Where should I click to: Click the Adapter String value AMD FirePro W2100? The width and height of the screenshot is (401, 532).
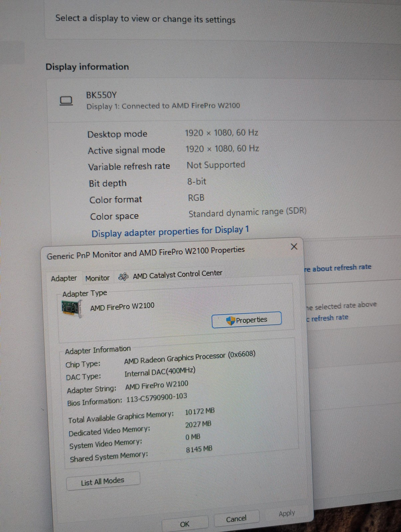click(x=157, y=385)
